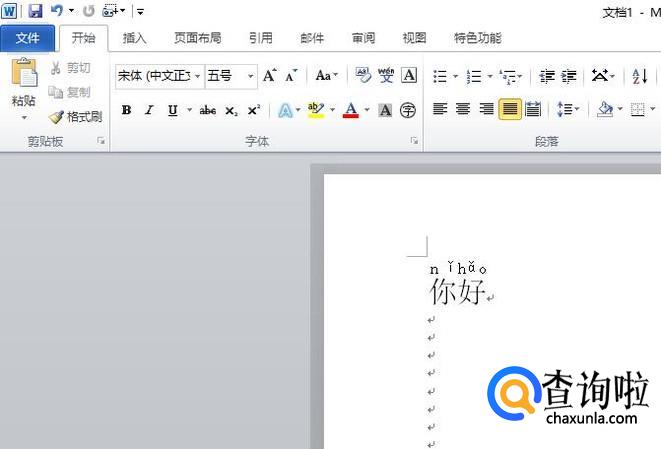This screenshot has width=661, height=449.
Task: Open line spacing options
Action: pyautogui.click(x=565, y=109)
